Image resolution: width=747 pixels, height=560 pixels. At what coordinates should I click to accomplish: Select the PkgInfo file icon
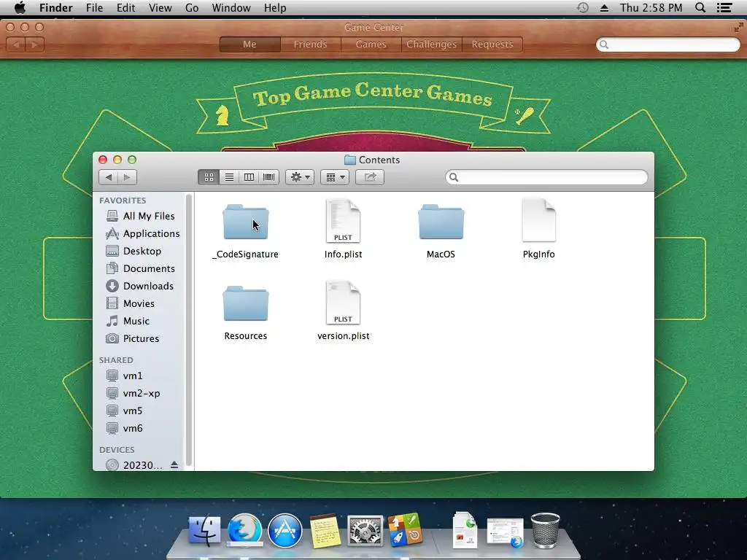point(539,221)
